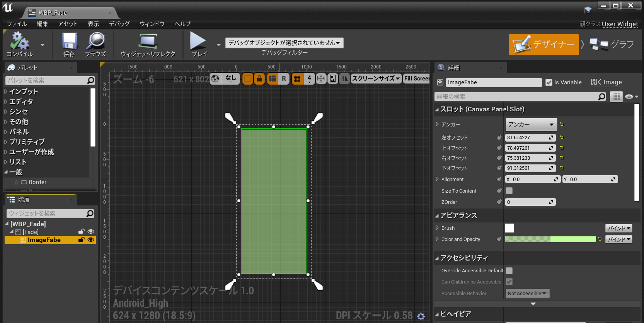Toggle lock on ImageFabe row
The height and width of the screenshot is (323, 644).
point(81,240)
